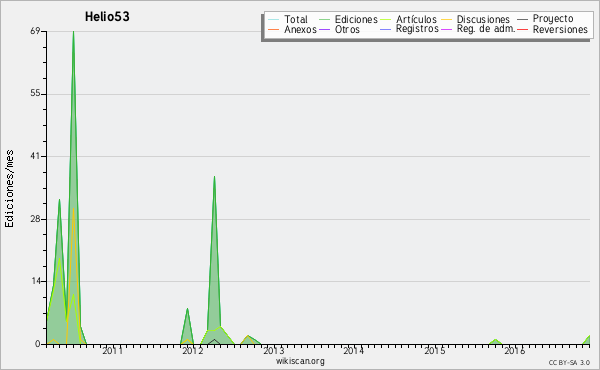Image resolution: width=600 pixels, height=370 pixels.
Task: Select the Artículos legend label
Action: point(416,19)
